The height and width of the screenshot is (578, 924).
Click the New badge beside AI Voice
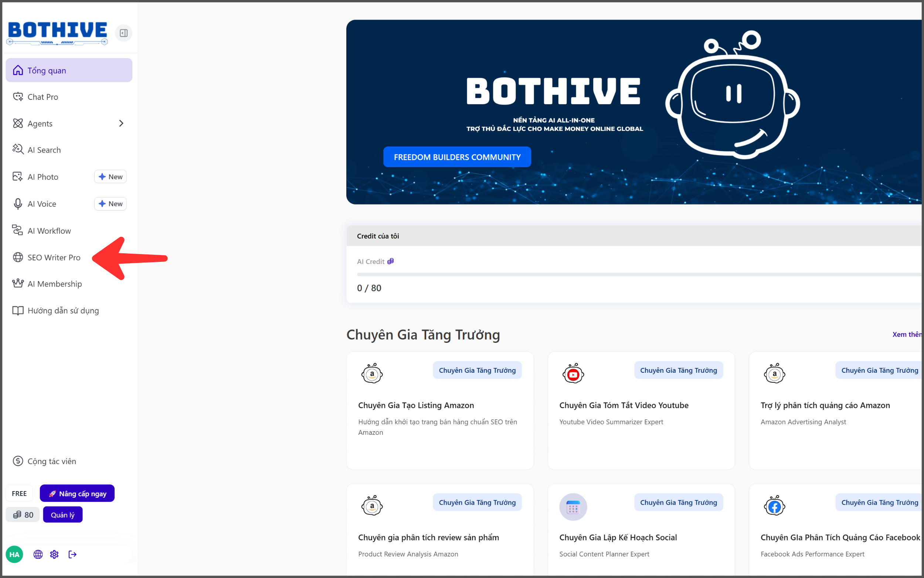[x=111, y=204]
